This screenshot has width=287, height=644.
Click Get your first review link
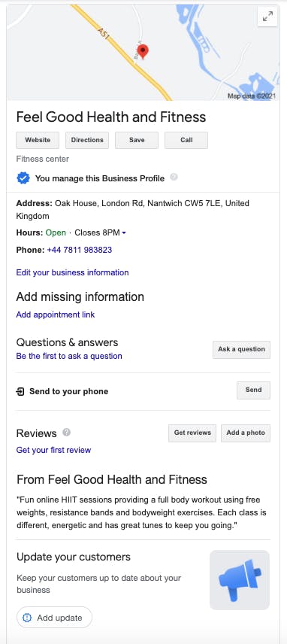click(53, 450)
